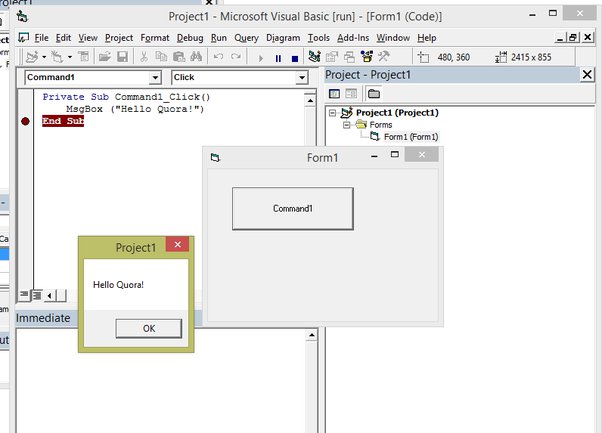Click the Find binoculars icon
The height and width of the screenshot is (433, 602).
click(x=195, y=57)
